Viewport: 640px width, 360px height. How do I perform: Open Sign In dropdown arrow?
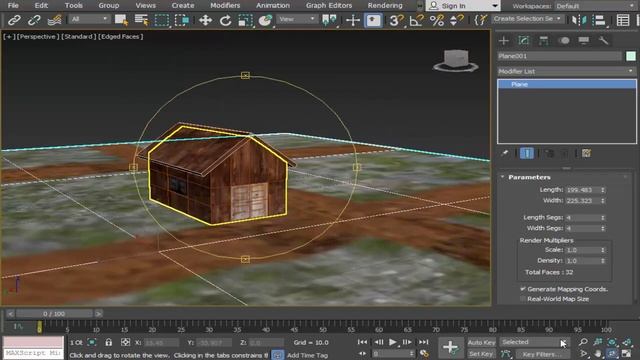click(x=495, y=6)
